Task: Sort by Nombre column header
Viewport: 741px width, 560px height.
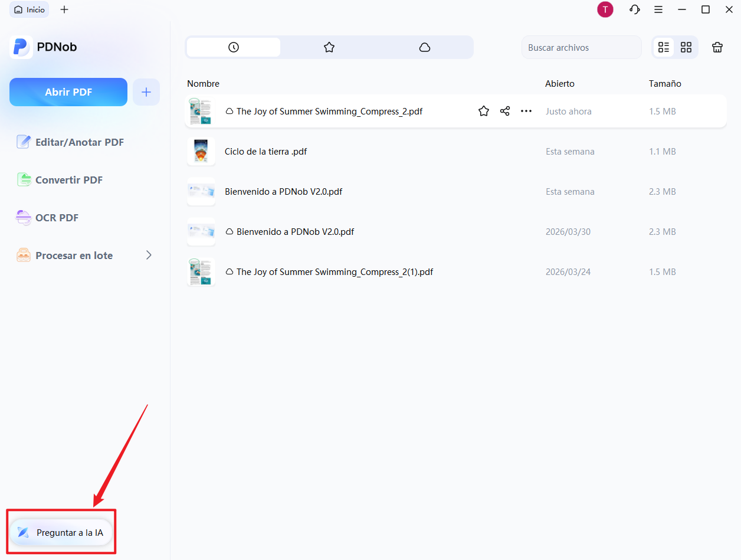Action: pyautogui.click(x=203, y=84)
